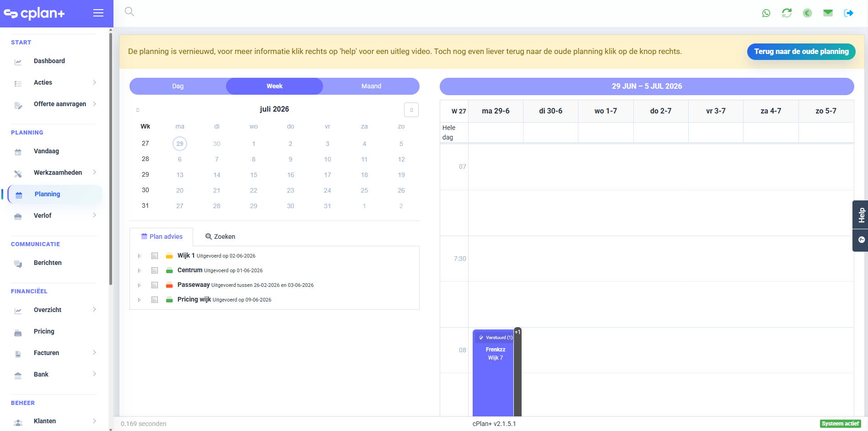
Task: Click the Hele dag cell for vr 3-7
Action: [716, 133]
